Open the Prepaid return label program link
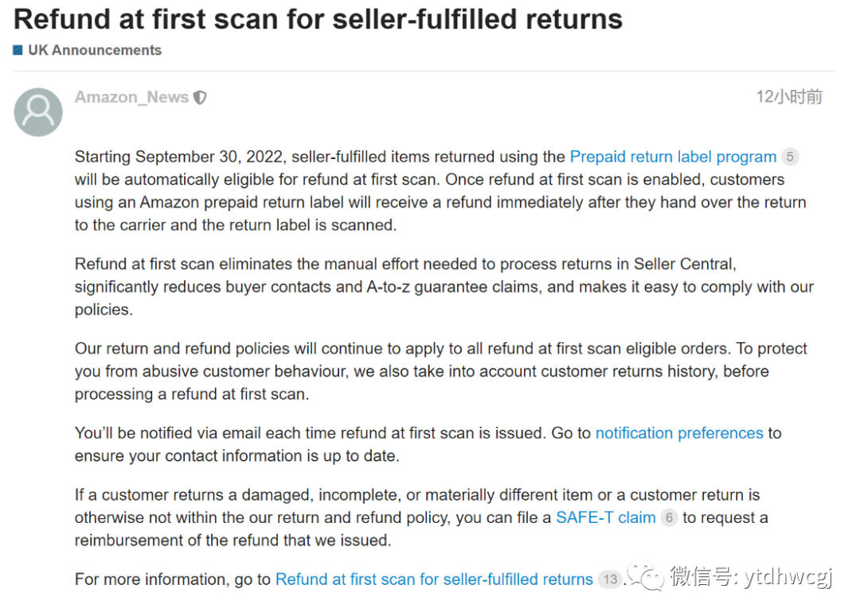Screen dimensions: 860x616 [x=673, y=157]
